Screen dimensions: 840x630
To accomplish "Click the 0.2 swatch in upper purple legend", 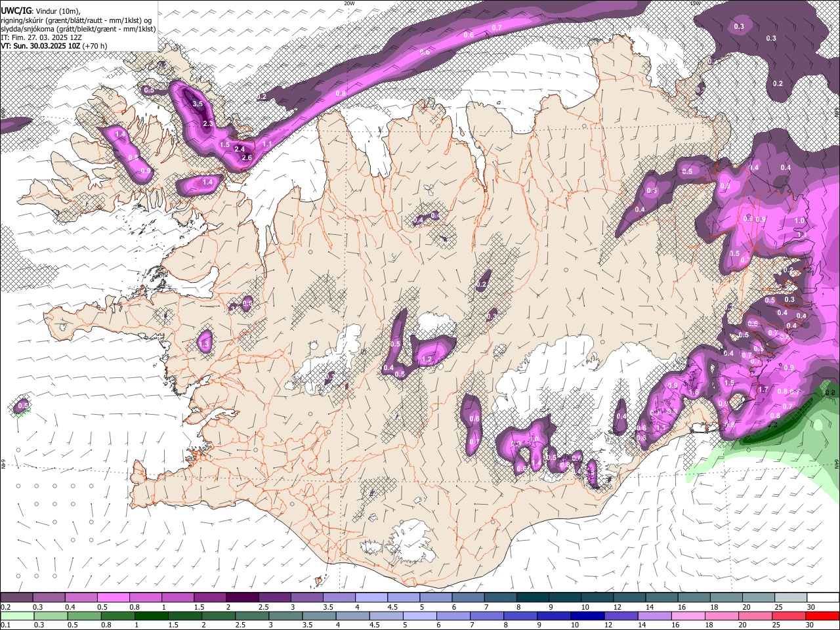I will pyautogui.click(x=16, y=598).
